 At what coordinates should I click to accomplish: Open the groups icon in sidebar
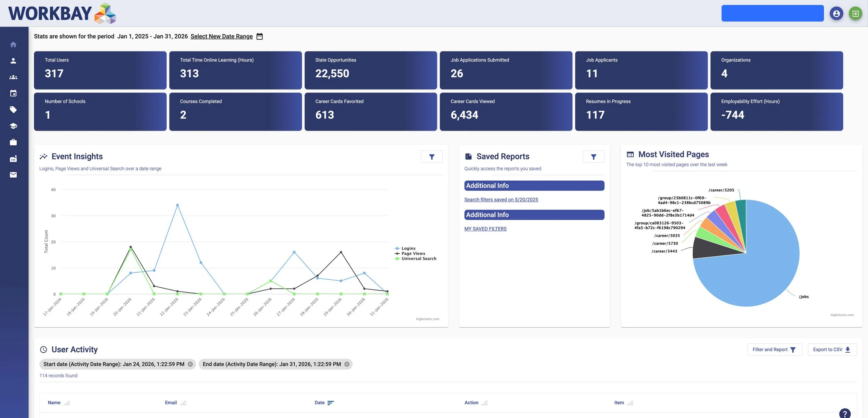click(x=13, y=77)
